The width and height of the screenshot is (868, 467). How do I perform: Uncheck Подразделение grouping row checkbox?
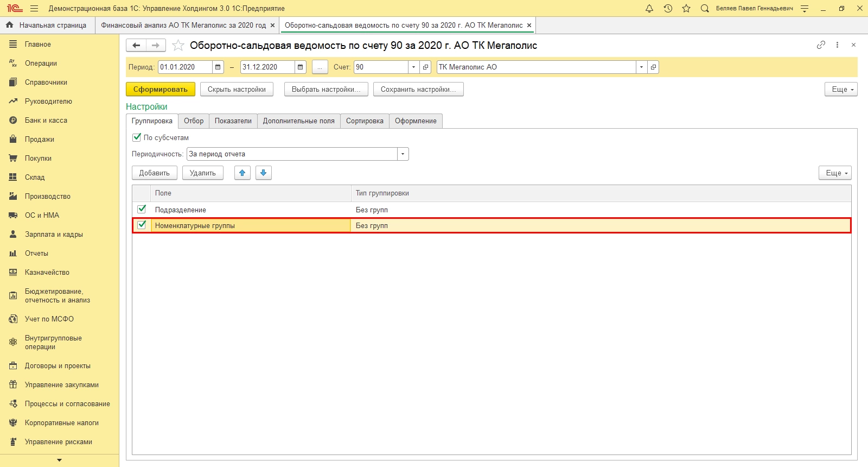point(142,209)
